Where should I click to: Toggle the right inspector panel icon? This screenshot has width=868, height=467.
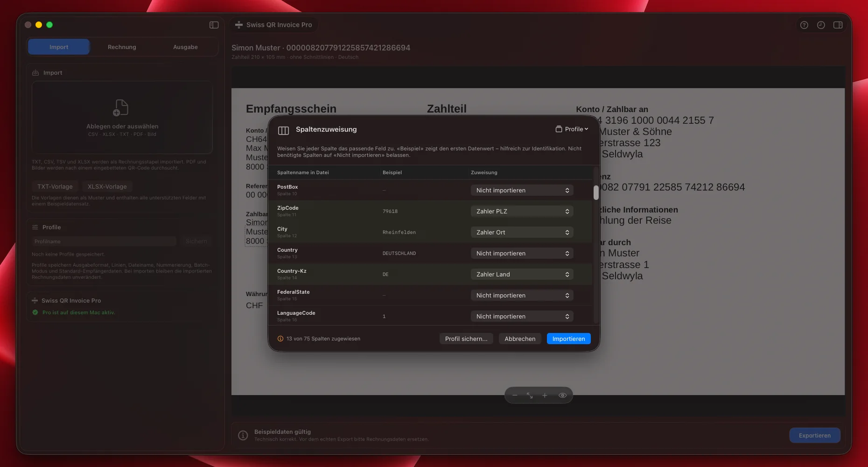(838, 25)
